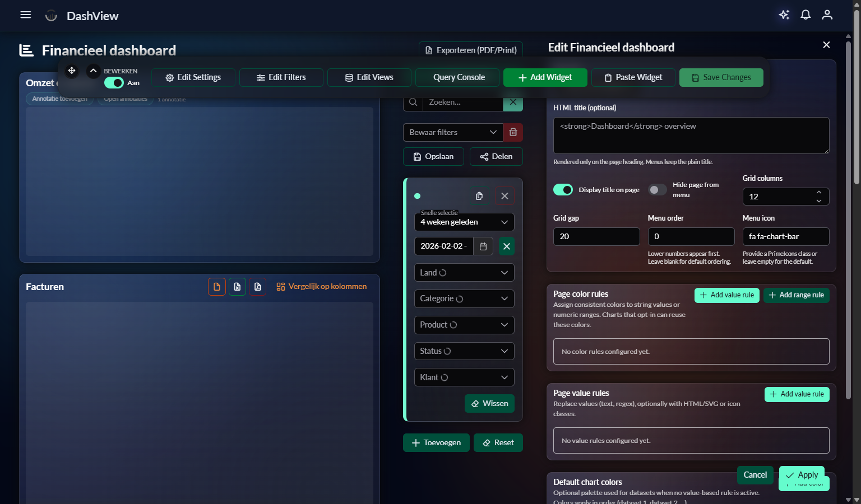Image resolution: width=861 pixels, height=504 pixels.
Task: Open the hamburger navigation menu
Action: coord(25,15)
